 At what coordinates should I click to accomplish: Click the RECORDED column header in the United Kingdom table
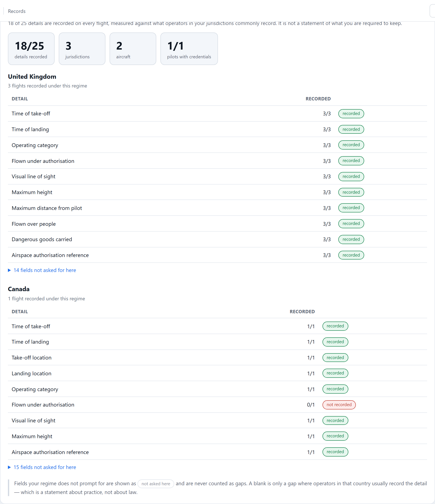tap(318, 99)
